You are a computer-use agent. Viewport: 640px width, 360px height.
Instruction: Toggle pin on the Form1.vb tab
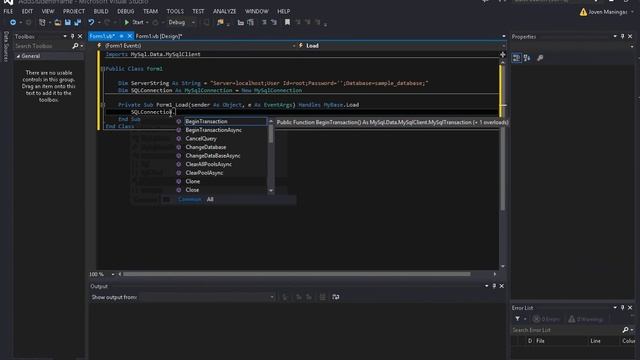tap(121, 36)
